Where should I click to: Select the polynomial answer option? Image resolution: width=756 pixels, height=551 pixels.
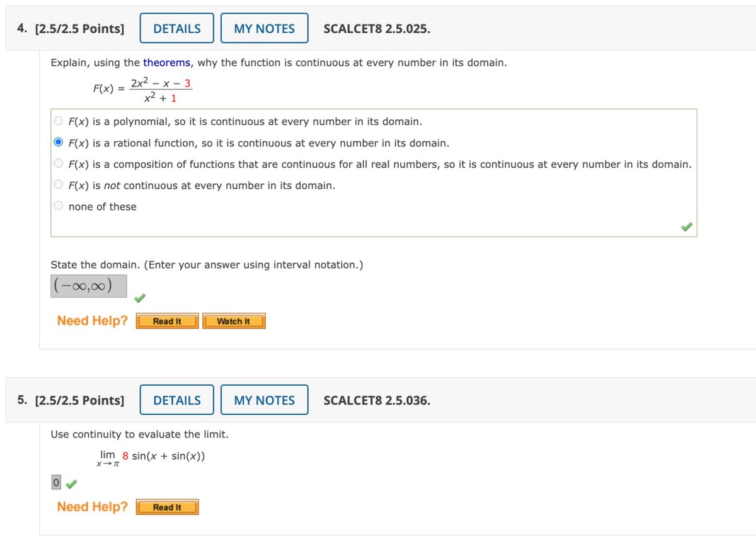coord(58,121)
